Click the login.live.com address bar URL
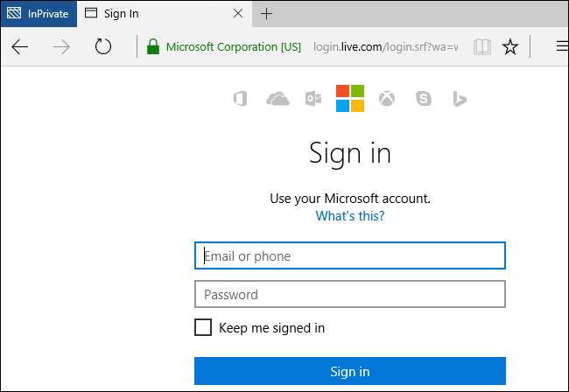The image size is (569, 392). coord(385,46)
